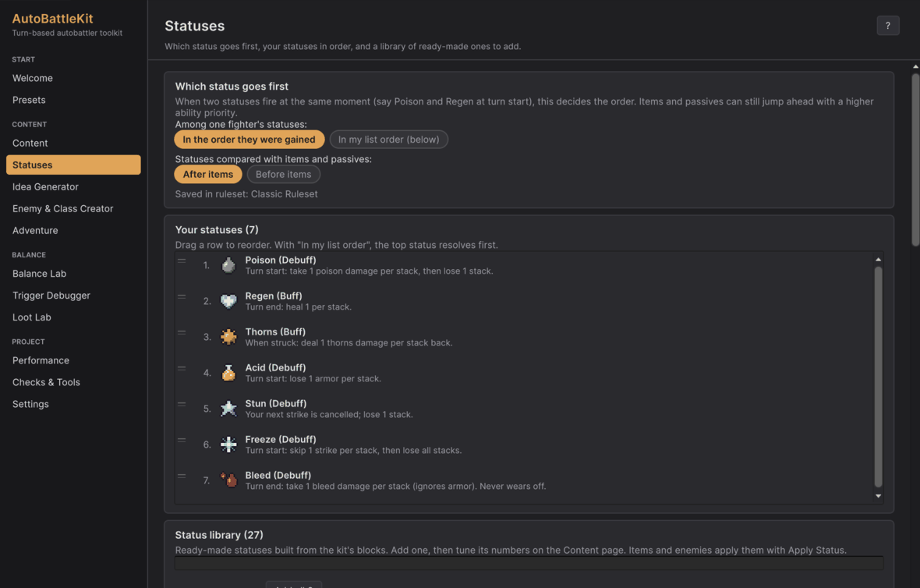The image size is (920, 588).
Task: Click the drag handle beside Freeze
Action: [x=182, y=440]
